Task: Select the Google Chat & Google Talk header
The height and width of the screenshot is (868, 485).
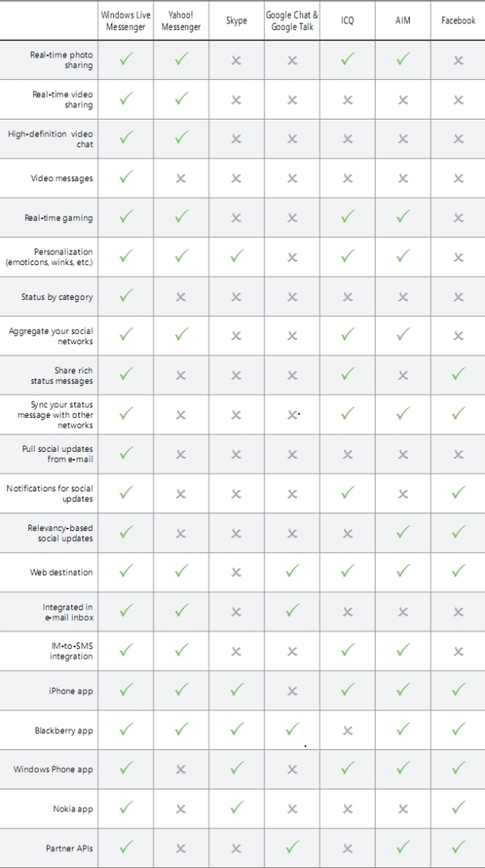Action: tap(292, 20)
